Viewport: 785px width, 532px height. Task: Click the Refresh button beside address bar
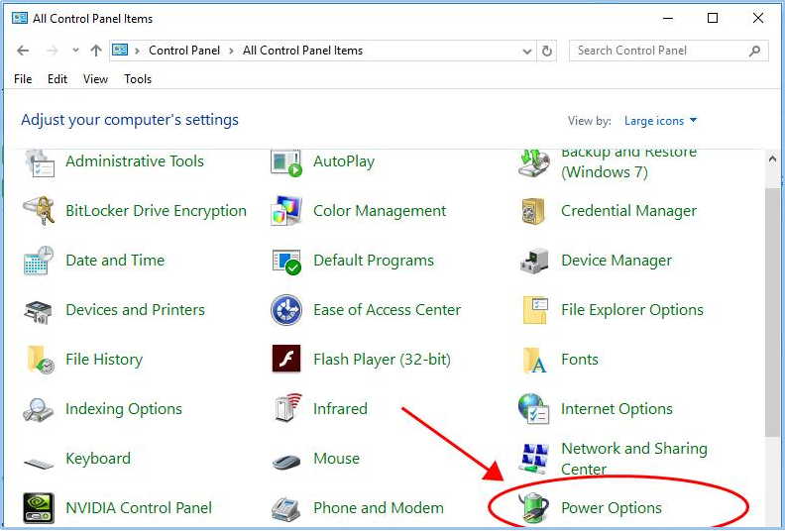[x=548, y=51]
